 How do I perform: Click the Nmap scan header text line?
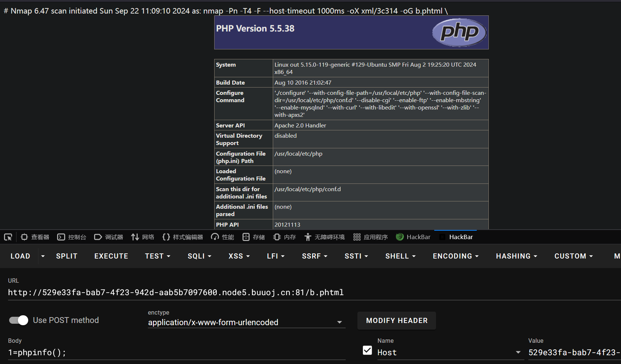tap(226, 11)
